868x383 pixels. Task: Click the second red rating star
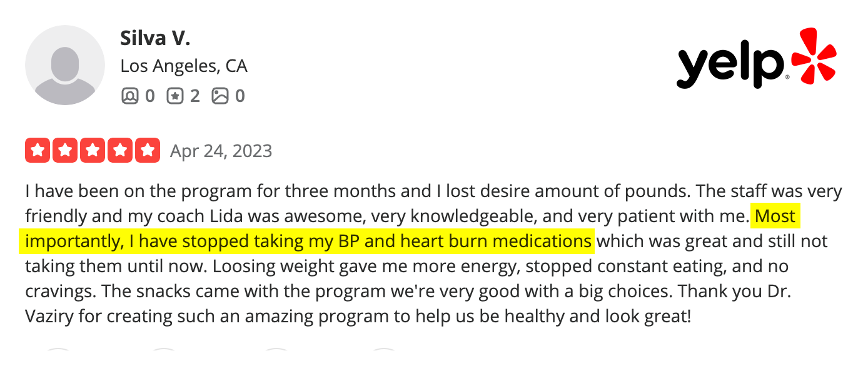tap(65, 150)
